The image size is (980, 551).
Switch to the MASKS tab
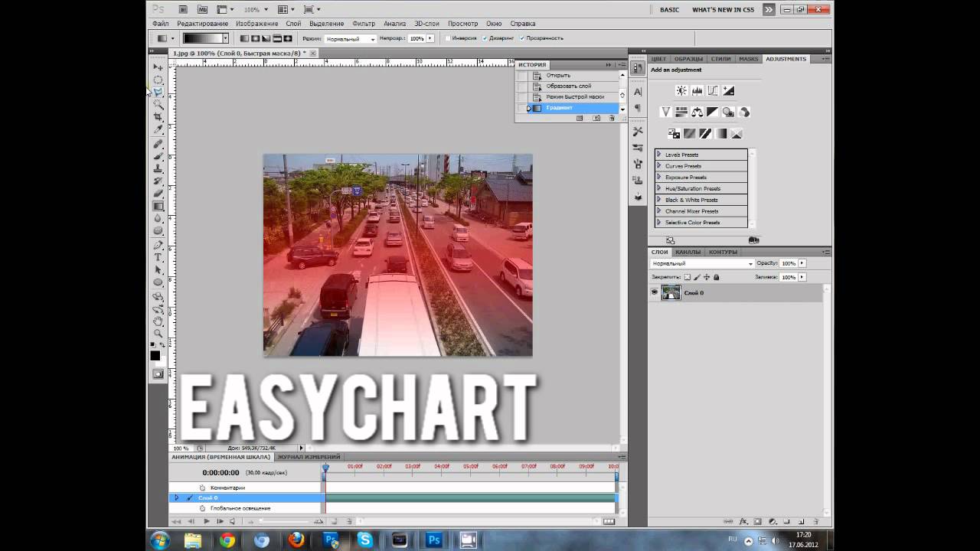coord(748,59)
